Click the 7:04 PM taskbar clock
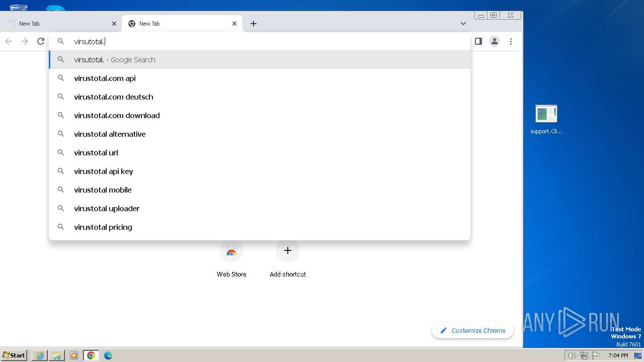The width and height of the screenshot is (644, 362). tap(618, 355)
